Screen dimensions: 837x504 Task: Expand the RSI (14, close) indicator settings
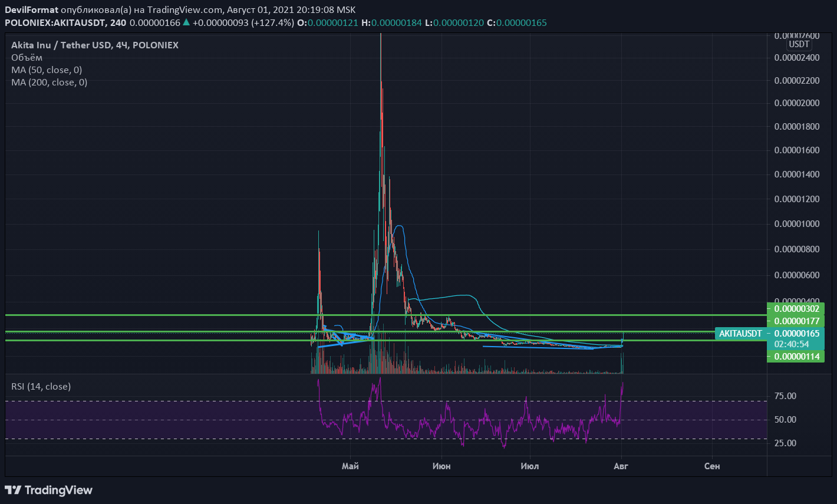[41, 387]
